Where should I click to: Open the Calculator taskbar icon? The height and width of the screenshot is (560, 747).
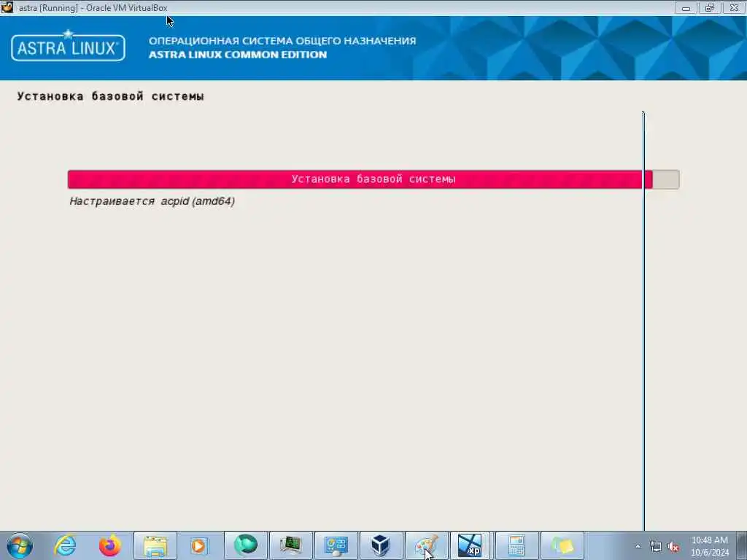[516, 545]
